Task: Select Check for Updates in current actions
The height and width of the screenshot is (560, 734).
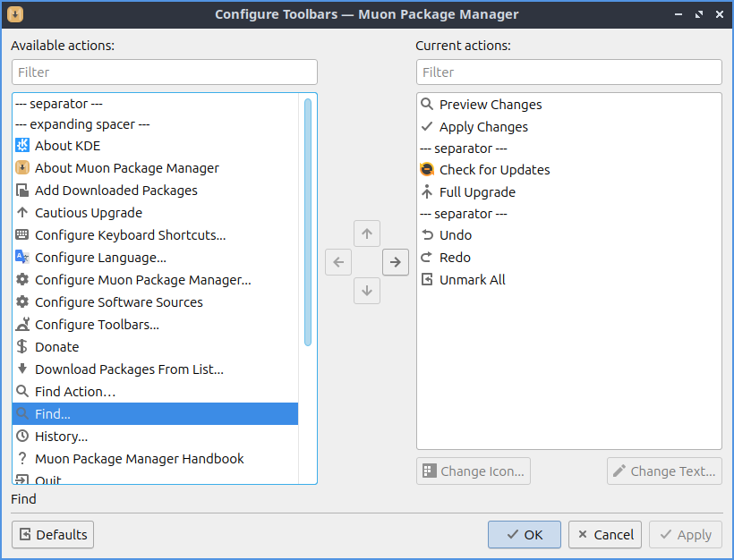Action: click(494, 170)
